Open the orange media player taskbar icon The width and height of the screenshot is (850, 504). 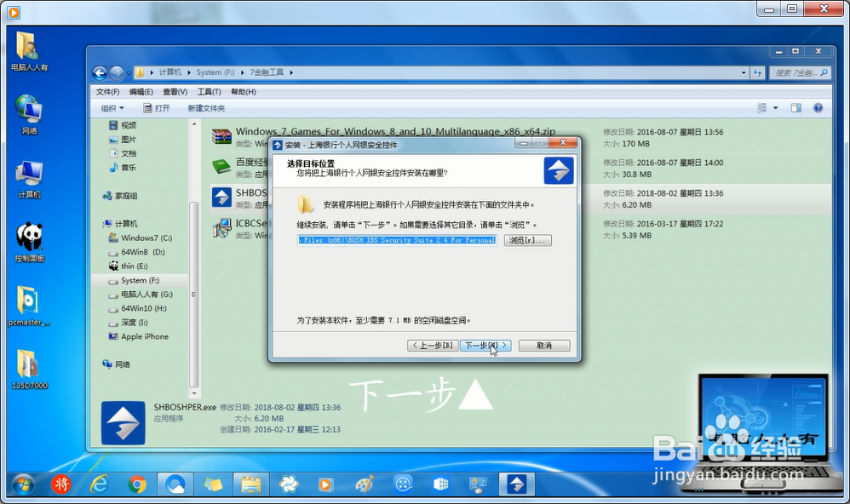tap(325, 484)
